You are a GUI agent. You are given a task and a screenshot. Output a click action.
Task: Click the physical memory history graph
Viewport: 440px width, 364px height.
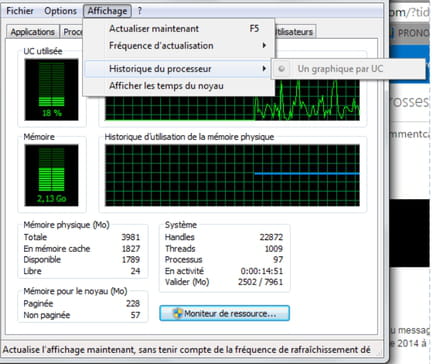(x=232, y=175)
